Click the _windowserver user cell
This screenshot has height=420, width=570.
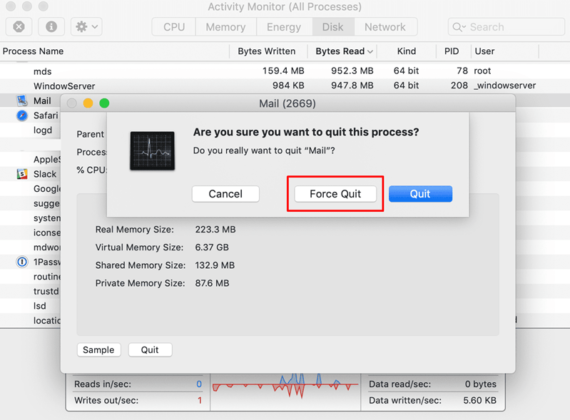(x=505, y=85)
